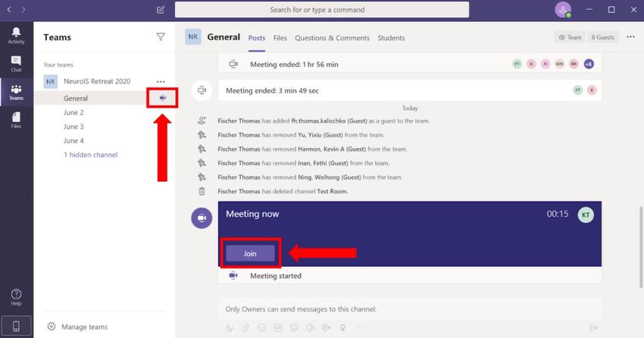
Task: Switch to the Files tab
Action: [x=280, y=38]
